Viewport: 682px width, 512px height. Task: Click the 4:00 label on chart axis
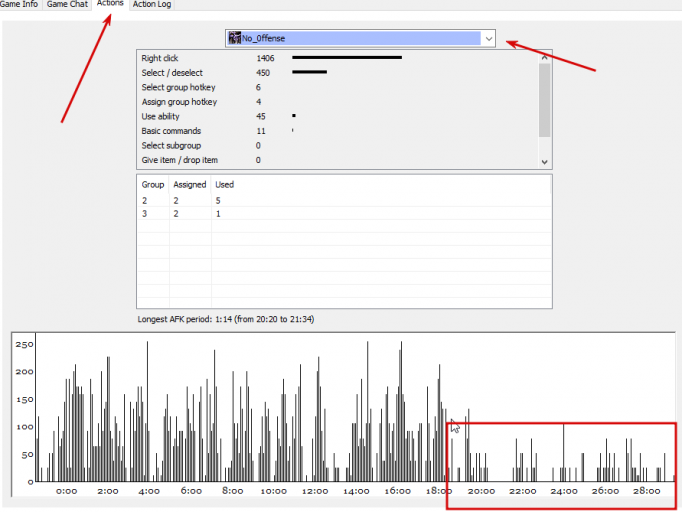click(x=149, y=491)
